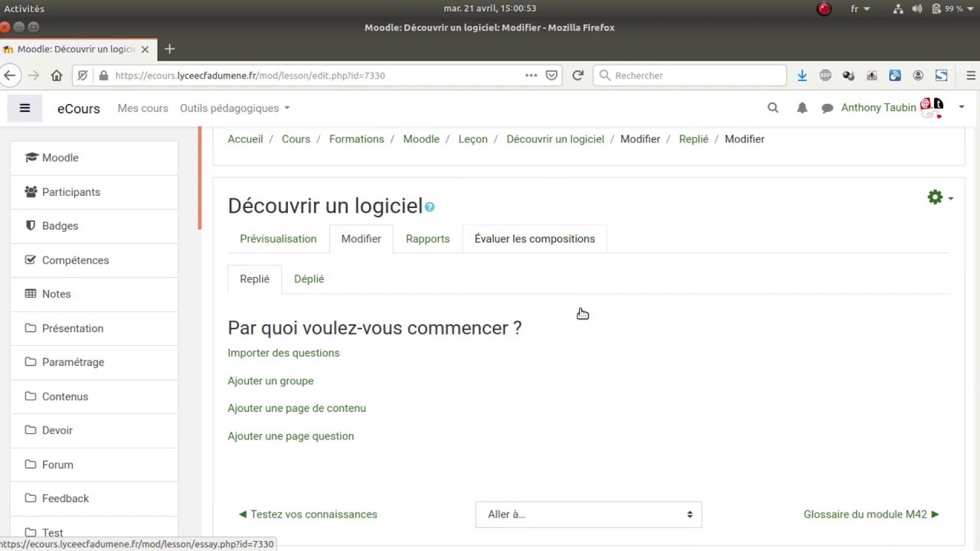Viewport: 980px width, 551px height.
Task: Open Participants in the side navigation
Action: pos(94,192)
